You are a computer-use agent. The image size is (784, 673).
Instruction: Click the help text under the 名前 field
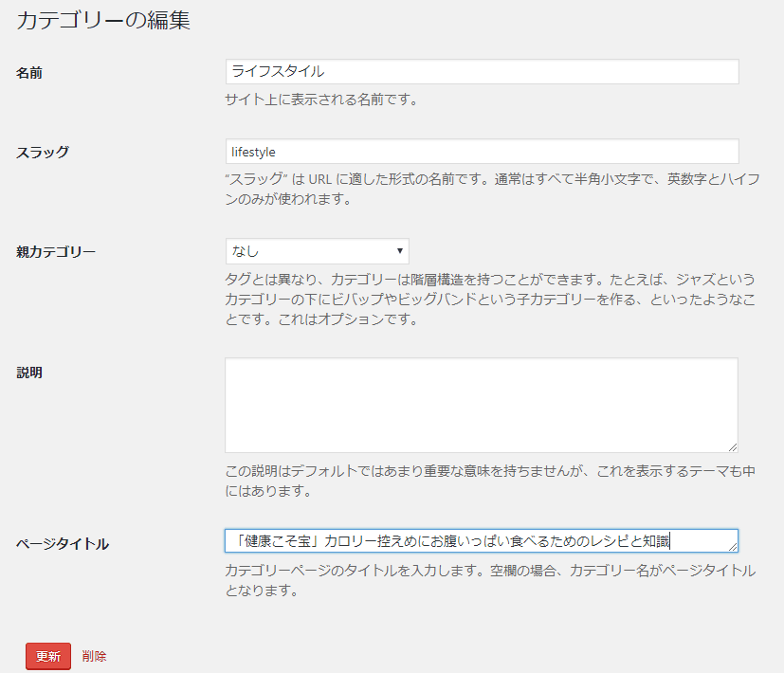320,100
